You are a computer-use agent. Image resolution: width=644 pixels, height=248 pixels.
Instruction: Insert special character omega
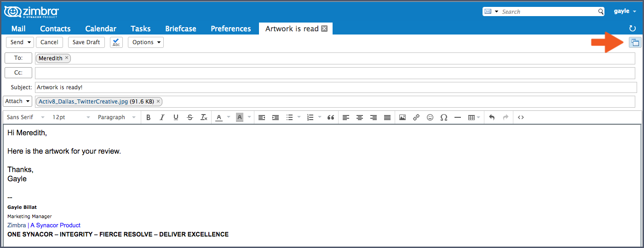pos(444,117)
